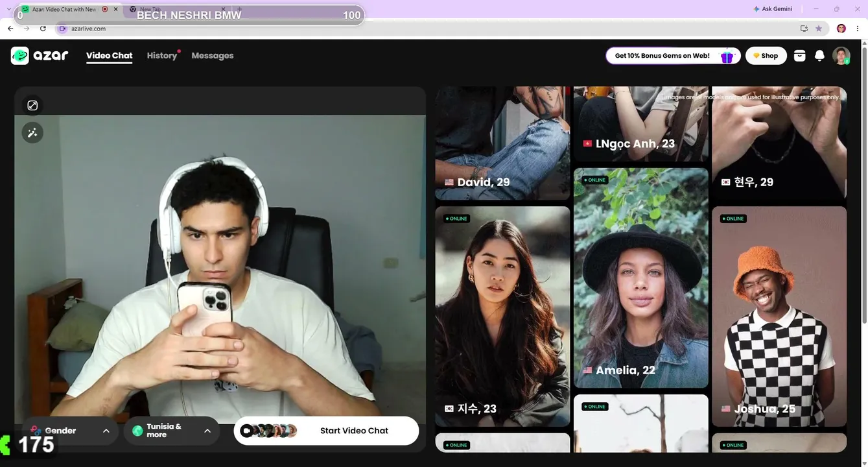Open the Chrome three-dot menu
Image resolution: width=868 pixels, height=467 pixels.
click(857, 29)
